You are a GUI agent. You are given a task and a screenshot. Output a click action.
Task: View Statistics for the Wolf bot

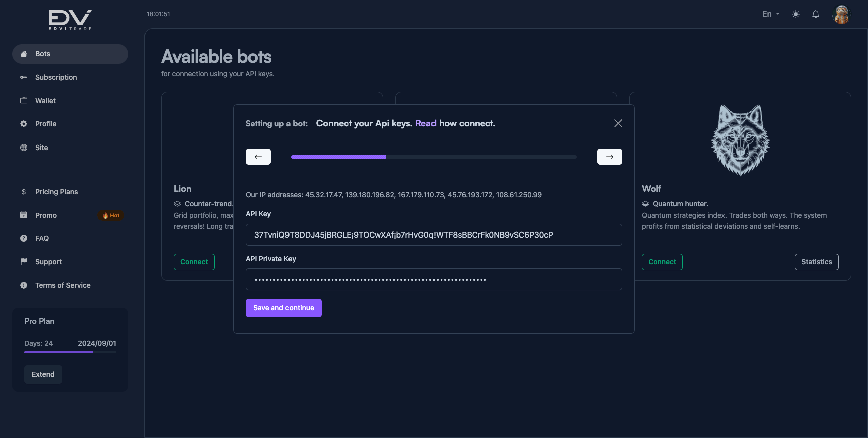[817, 262]
